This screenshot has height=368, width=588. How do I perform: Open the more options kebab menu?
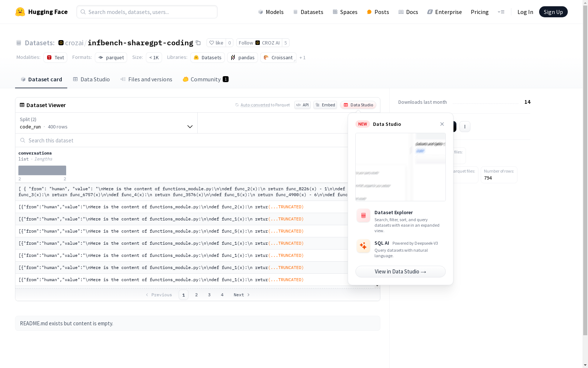465,127
